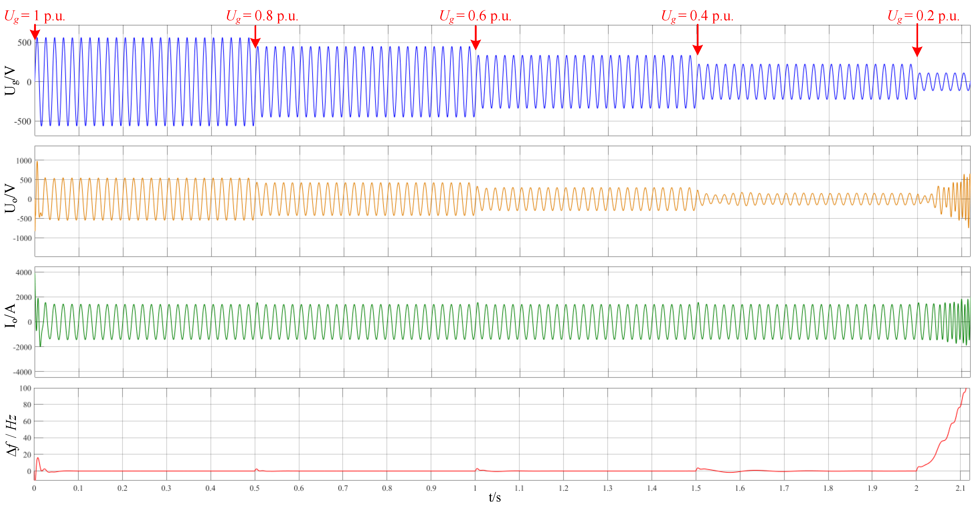The image size is (980, 509).
Task: Click the red arrow beneath 'Ug = 0.2 p.u.'
Action: pos(917,40)
